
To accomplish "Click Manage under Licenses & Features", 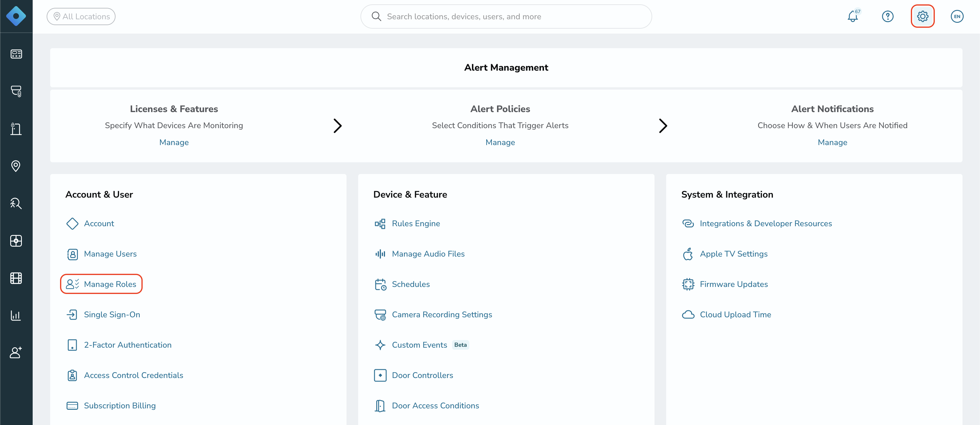I will click(174, 142).
